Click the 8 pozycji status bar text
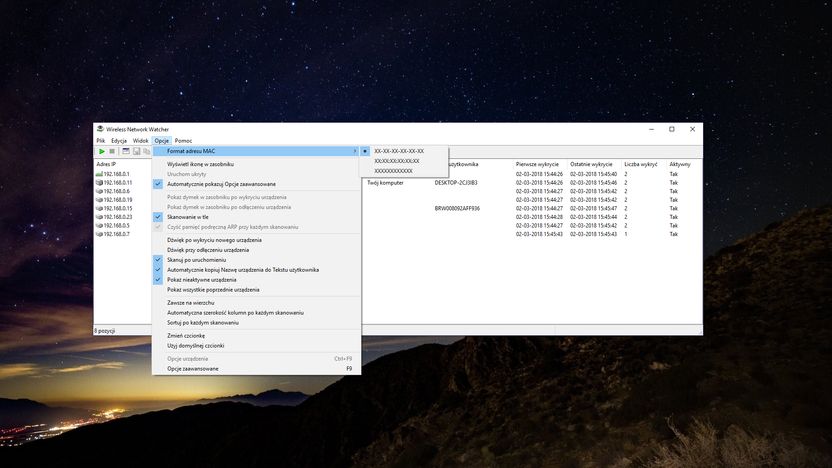The width and height of the screenshot is (832, 468). [105, 331]
